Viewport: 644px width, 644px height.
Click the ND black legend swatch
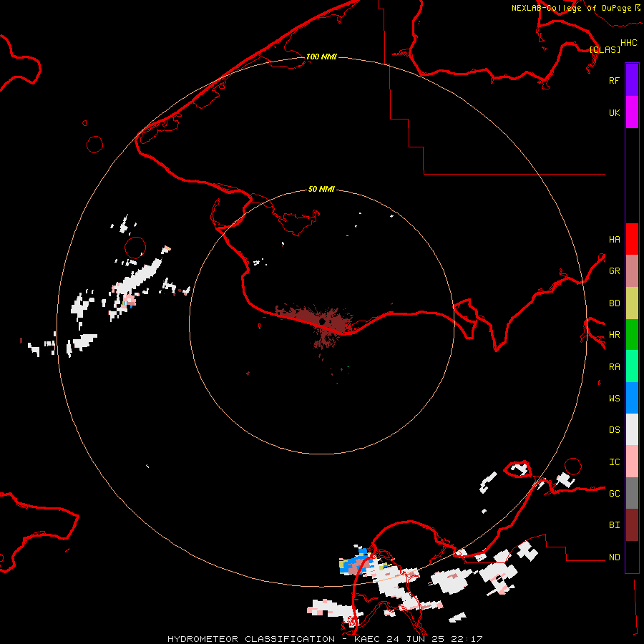click(632, 557)
